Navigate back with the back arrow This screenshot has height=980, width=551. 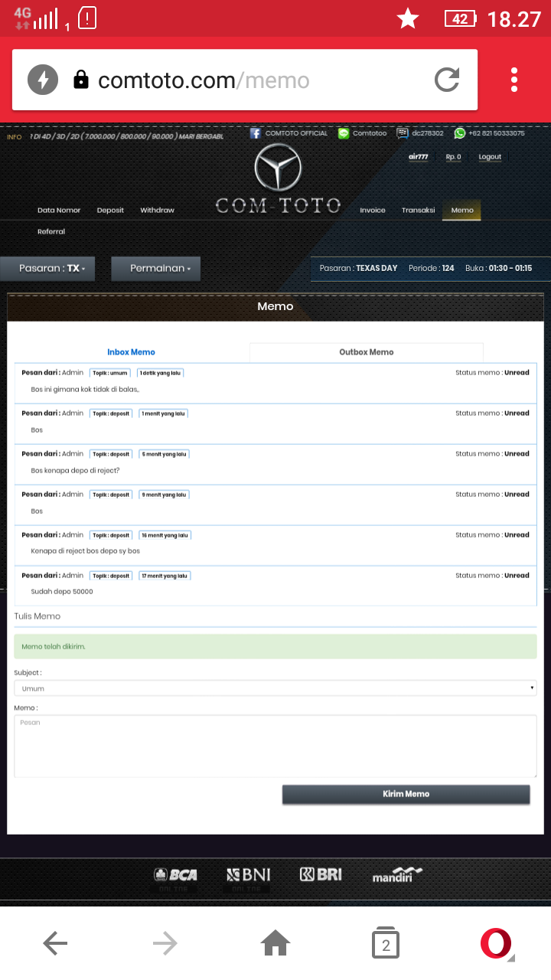[55, 943]
